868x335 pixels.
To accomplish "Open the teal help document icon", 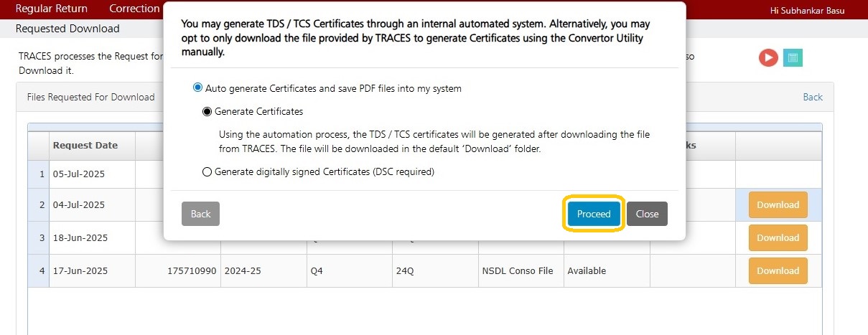I will pos(793,58).
